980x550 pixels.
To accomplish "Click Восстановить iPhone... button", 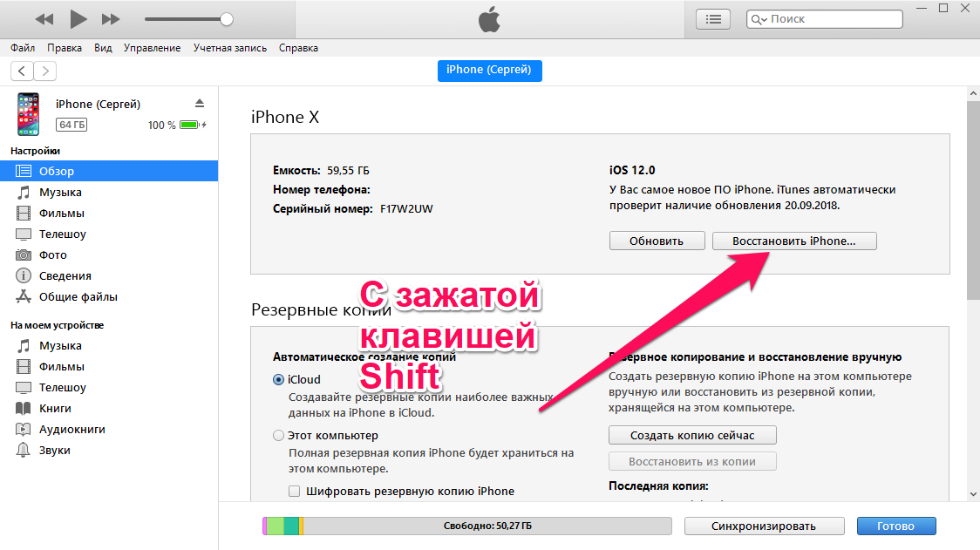I will coord(794,241).
